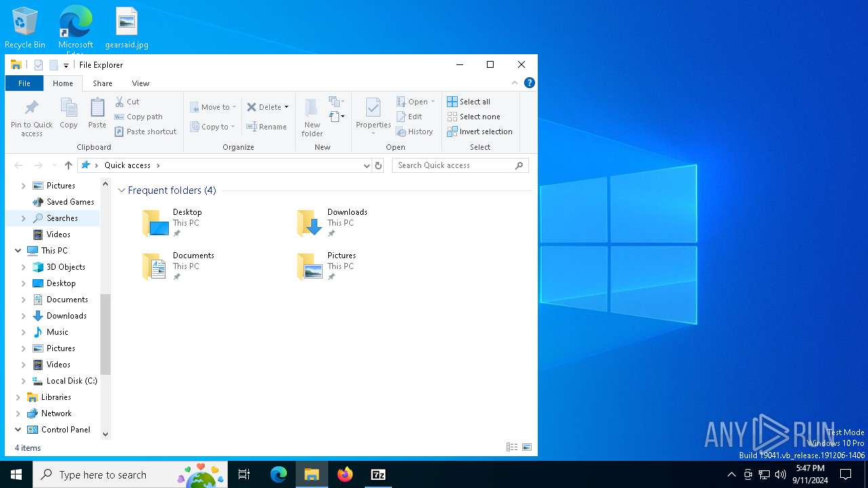Click the navigation pane scrollbar up arrow
This screenshot has height=488, width=868.
[105, 184]
